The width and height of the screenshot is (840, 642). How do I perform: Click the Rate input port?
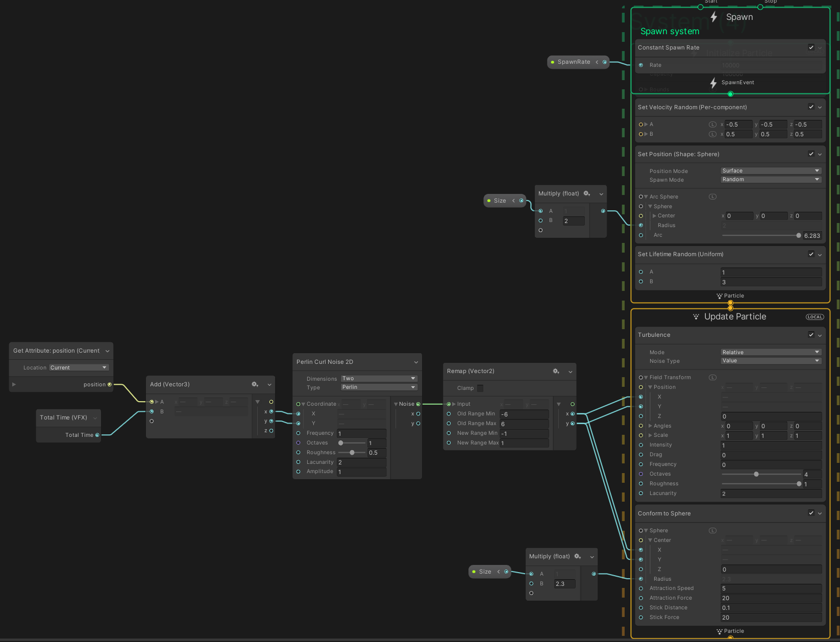click(x=641, y=65)
